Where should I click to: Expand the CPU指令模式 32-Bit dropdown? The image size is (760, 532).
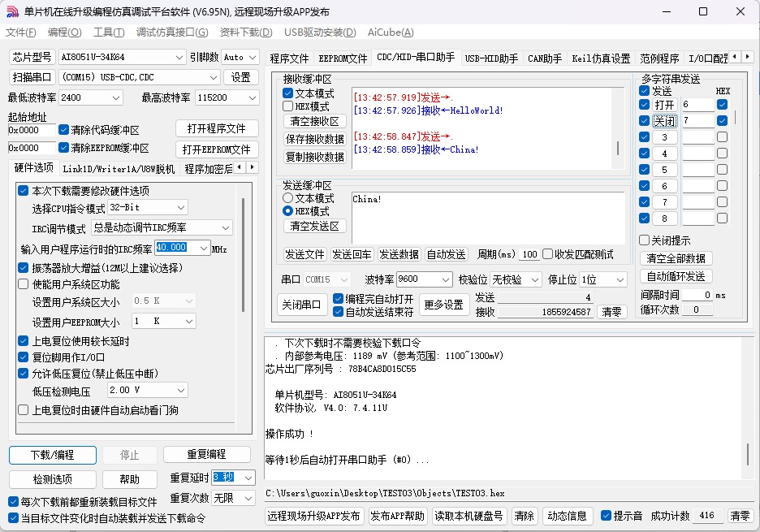(181, 208)
